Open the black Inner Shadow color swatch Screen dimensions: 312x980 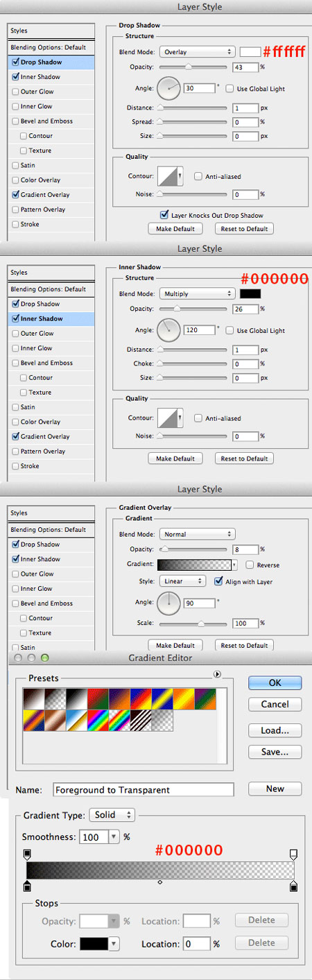[x=250, y=294]
